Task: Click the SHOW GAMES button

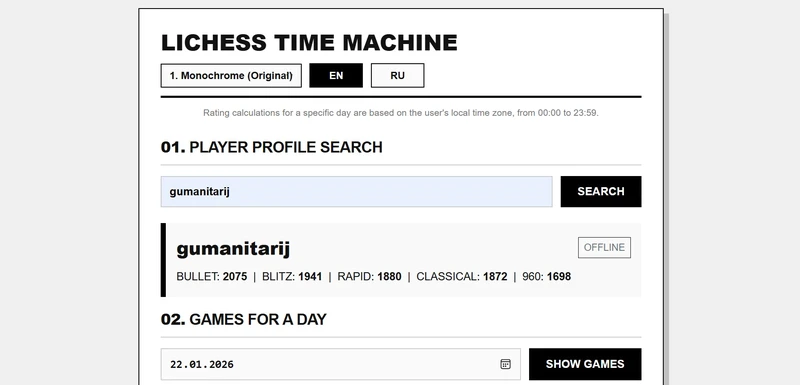Action: pos(585,364)
